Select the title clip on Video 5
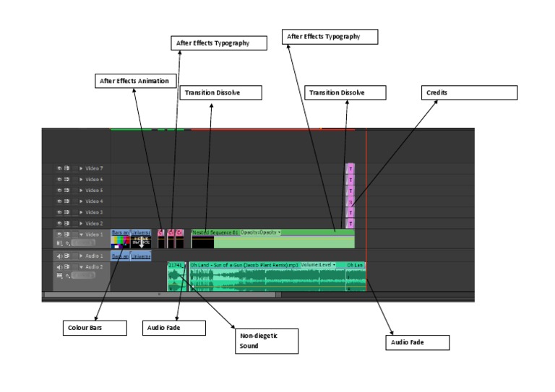This screenshot has height=392, width=555. pos(350,191)
